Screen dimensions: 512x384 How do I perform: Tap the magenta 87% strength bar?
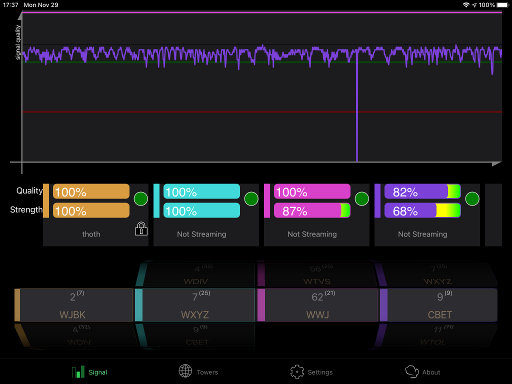[312, 211]
